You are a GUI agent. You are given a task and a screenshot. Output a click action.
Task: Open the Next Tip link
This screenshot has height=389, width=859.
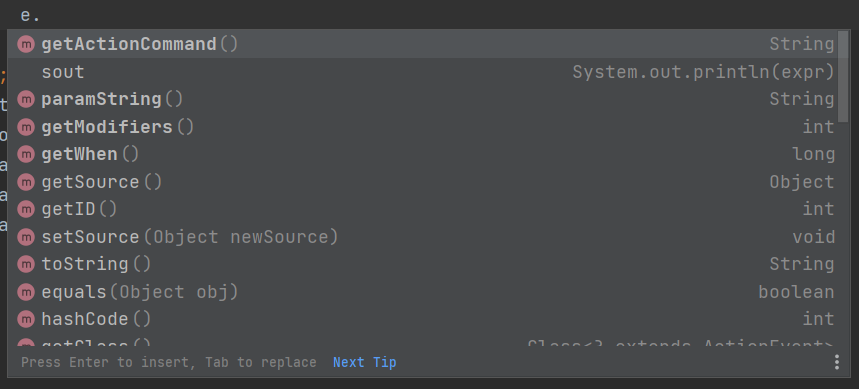coord(364,362)
